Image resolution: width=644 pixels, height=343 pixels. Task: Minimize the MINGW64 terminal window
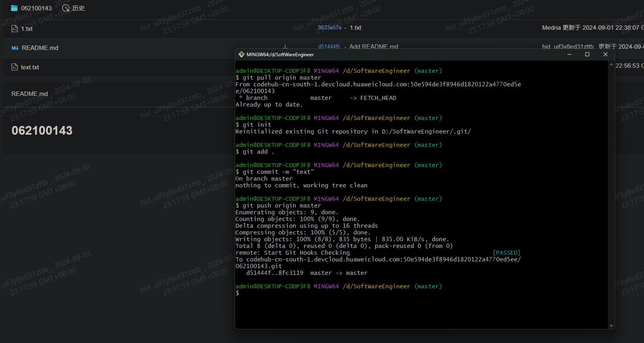569,55
